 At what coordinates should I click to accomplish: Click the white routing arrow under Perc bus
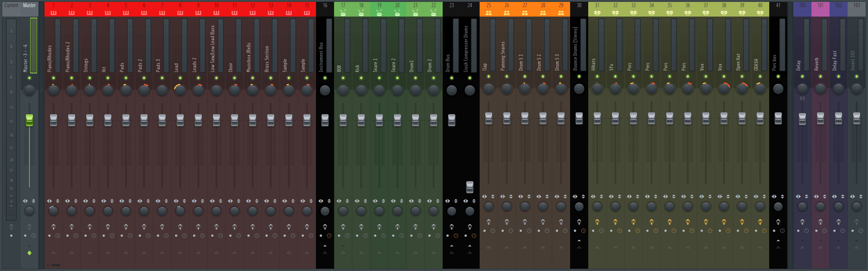click(778, 241)
